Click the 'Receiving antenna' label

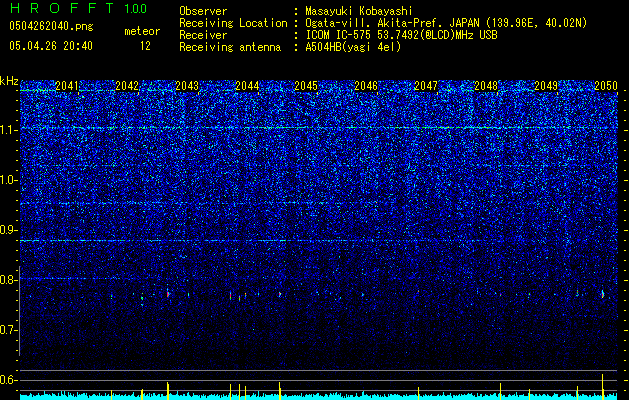coord(230,47)
